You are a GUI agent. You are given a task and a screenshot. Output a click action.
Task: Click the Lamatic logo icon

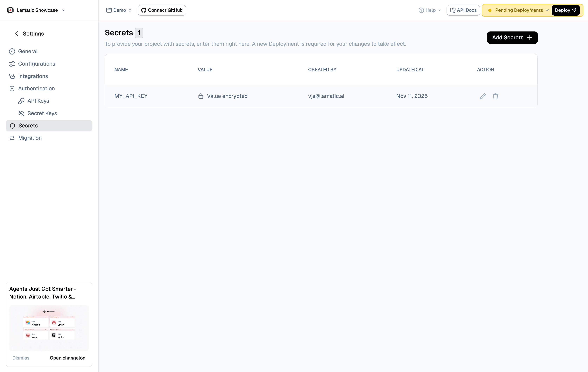coord(10,10)
